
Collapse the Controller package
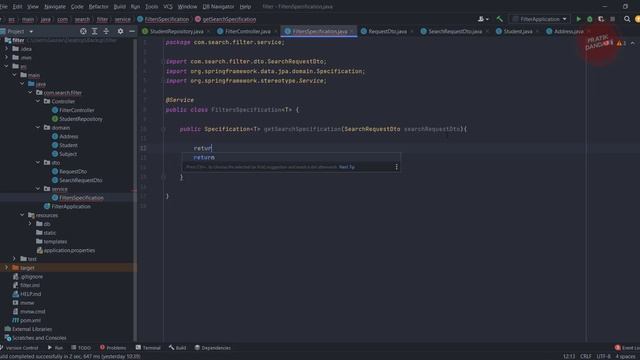(38, 101)
